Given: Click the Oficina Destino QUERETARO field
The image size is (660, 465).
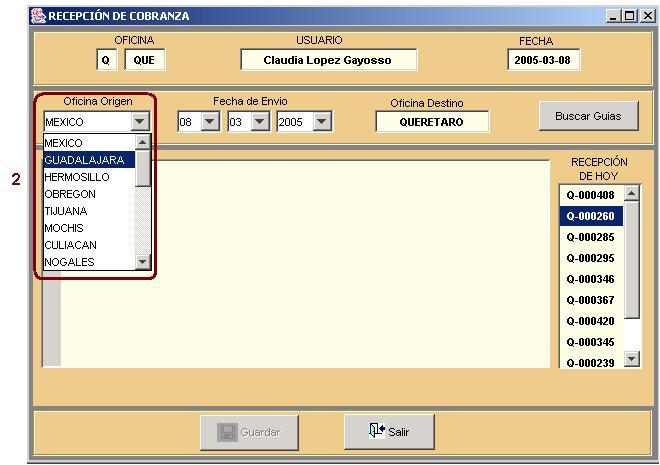Looking at the screenshot, I should tap(433, 122).
